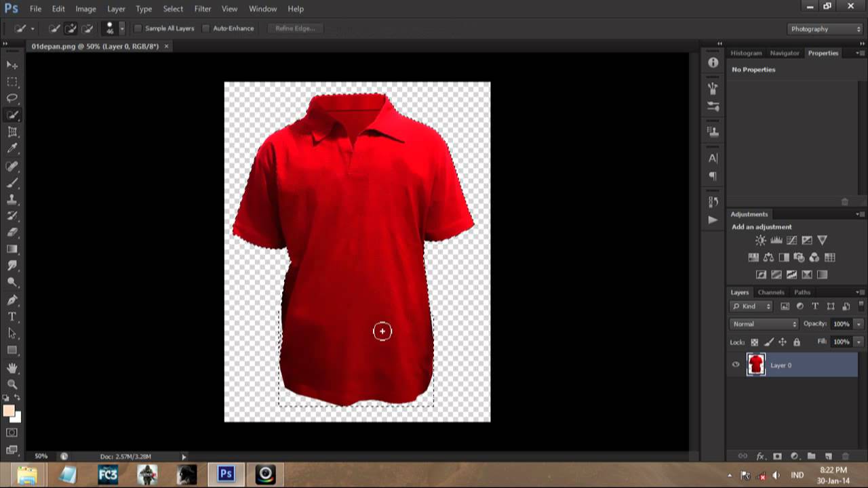The image size is (868, 488).
Task: Toggle Lock position
Action: pyautogui.click(x=783, y=342)
